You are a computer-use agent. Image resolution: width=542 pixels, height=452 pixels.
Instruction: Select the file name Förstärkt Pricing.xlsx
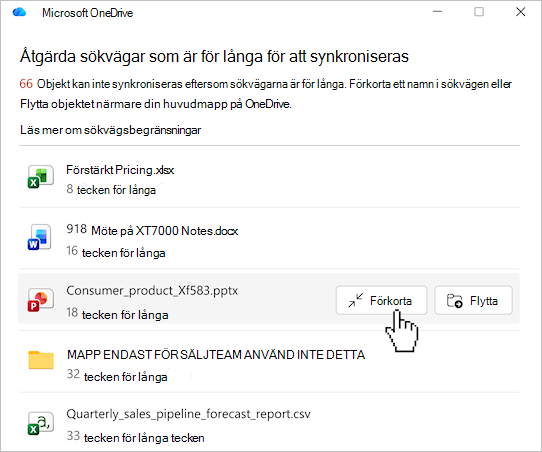120,170
